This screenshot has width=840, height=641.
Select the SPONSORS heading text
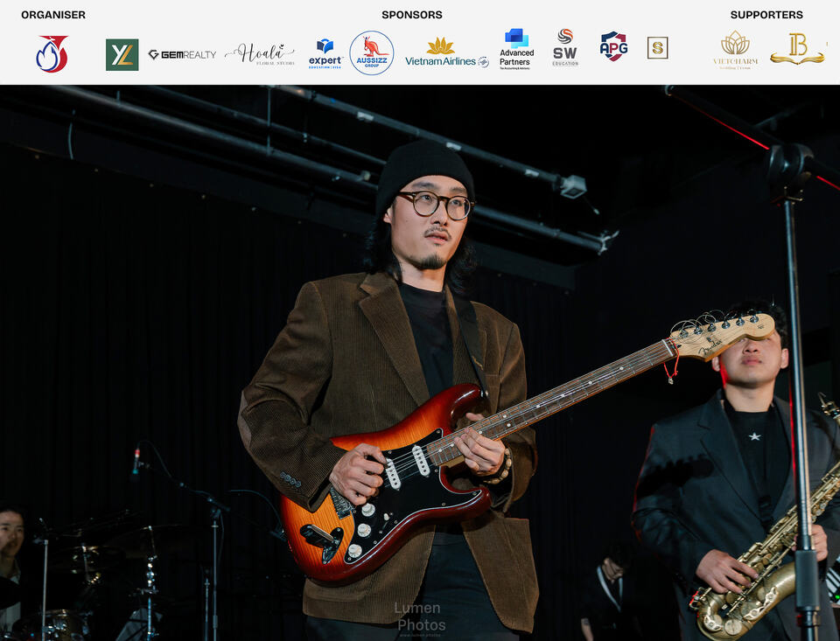click(x=412, y=15)
